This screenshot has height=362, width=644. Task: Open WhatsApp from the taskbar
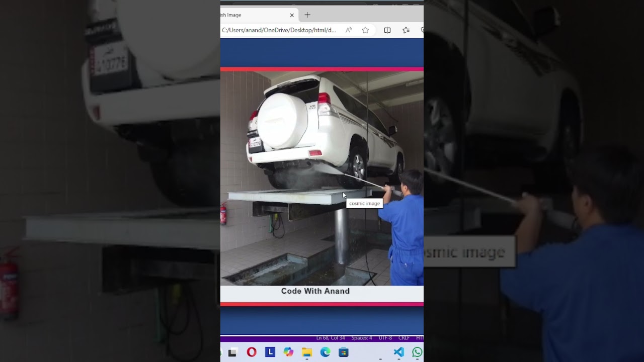(x=417, y=352)
